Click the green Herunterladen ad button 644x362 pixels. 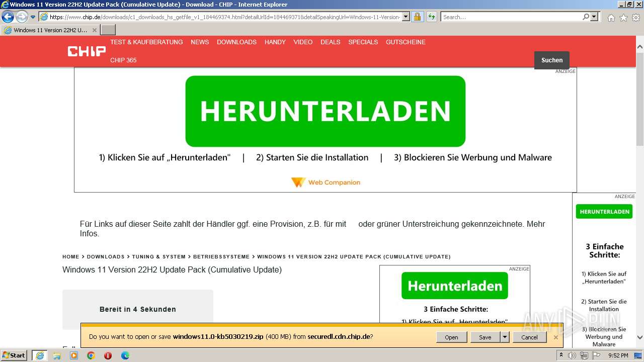[455, 286]
